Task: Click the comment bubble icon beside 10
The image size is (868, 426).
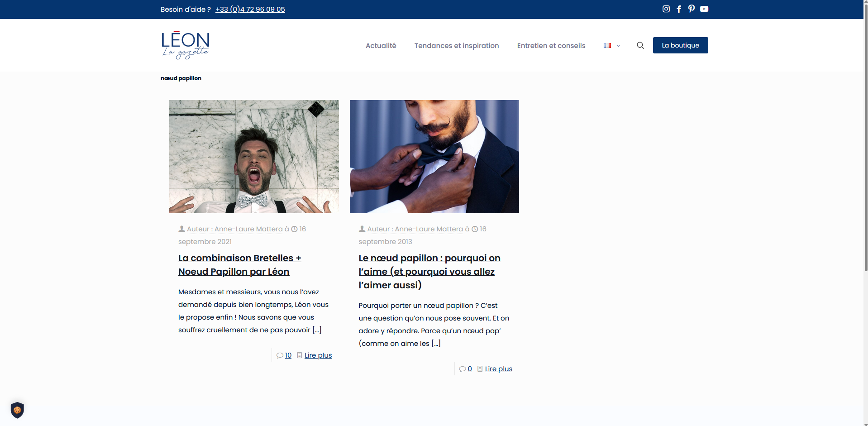Action: 280,355
